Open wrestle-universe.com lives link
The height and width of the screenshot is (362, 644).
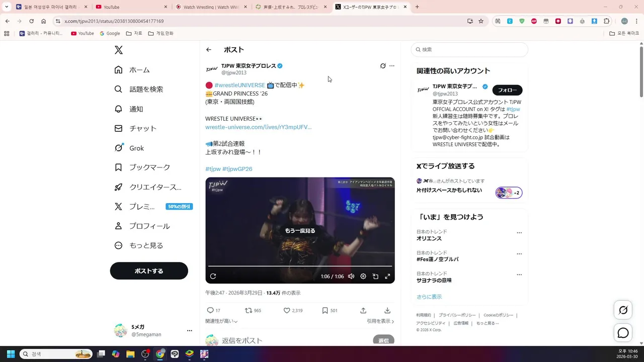coord(258,127)
